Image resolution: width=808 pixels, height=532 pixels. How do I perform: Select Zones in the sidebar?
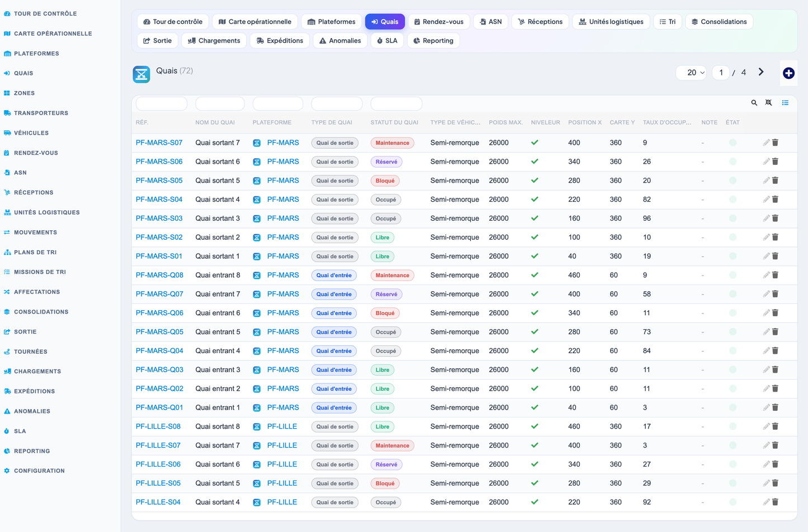pos(24,93)
